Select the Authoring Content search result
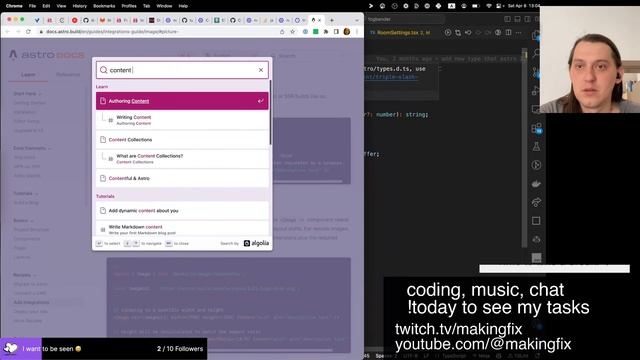 (182, 101)
